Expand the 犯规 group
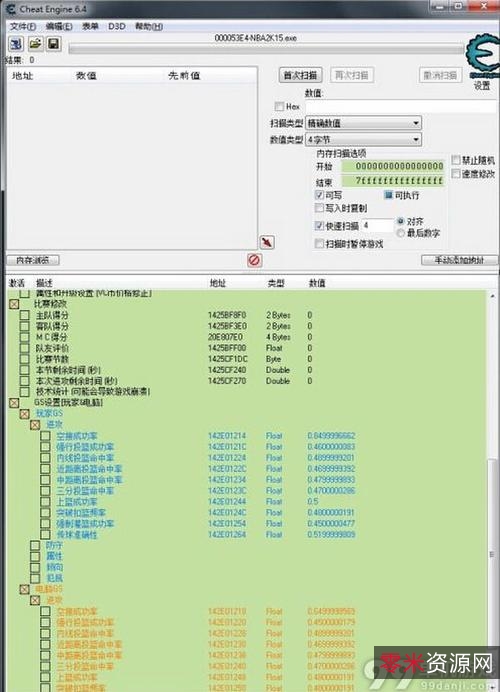The image size is (500, 692). pos(35,578)
